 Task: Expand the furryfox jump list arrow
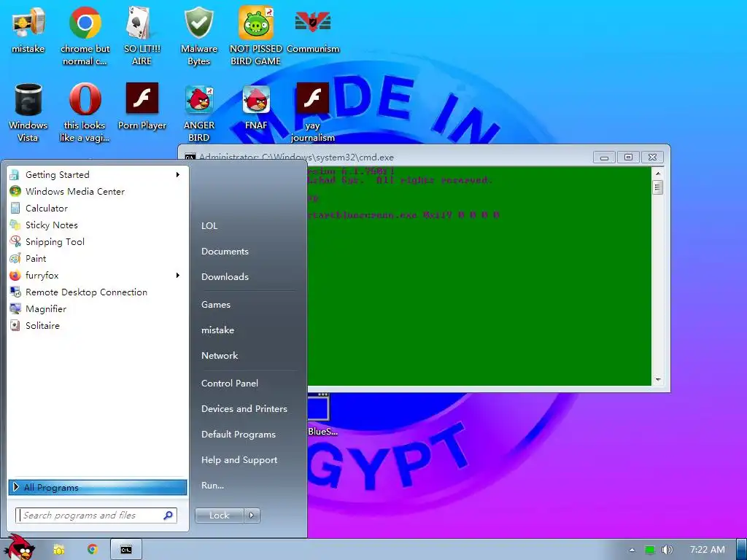coord(178,275)
